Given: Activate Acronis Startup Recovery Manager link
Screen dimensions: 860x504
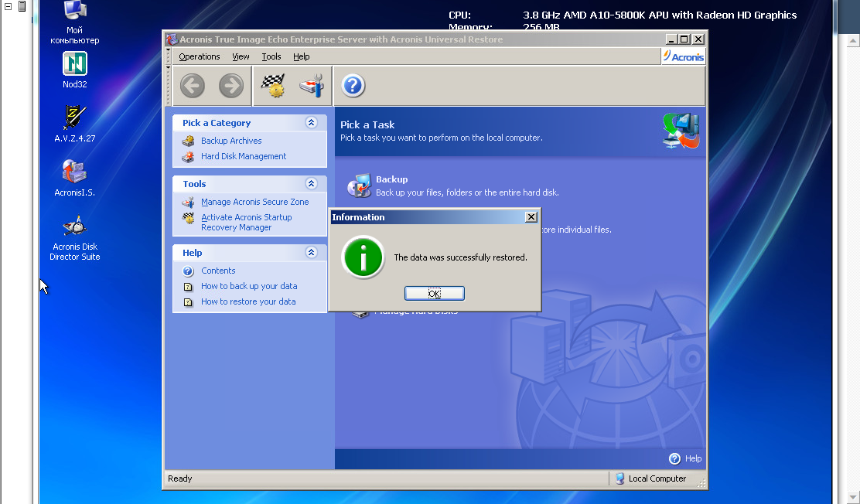Looking at the screenshot, I should (x=246, y=222).
